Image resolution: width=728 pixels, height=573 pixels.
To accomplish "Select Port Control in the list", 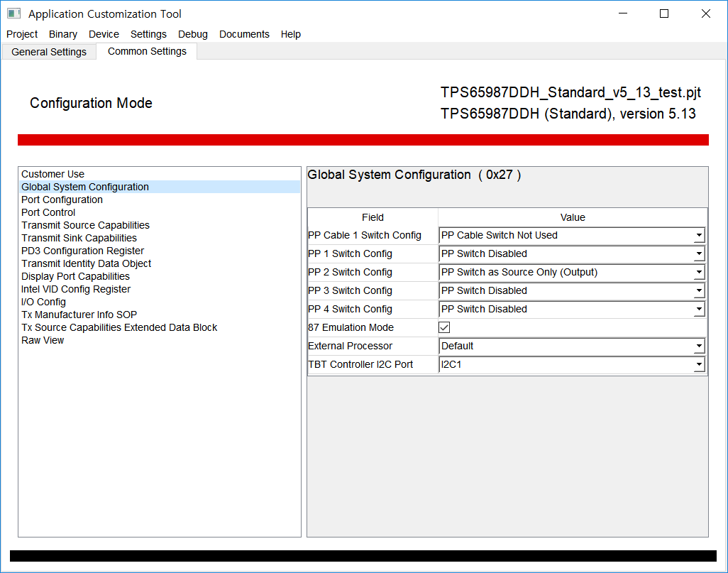I will pos(160,212).
